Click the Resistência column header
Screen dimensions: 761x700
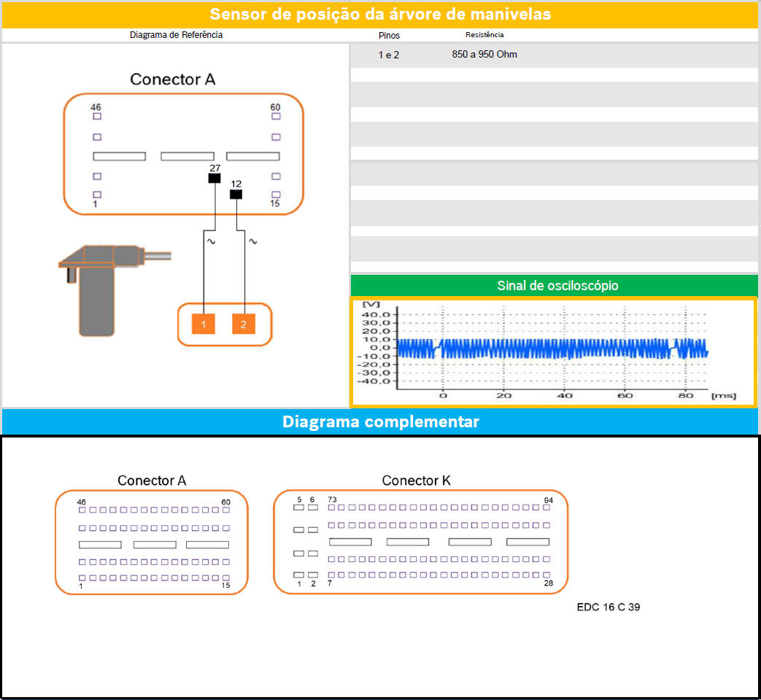(484, 35)
